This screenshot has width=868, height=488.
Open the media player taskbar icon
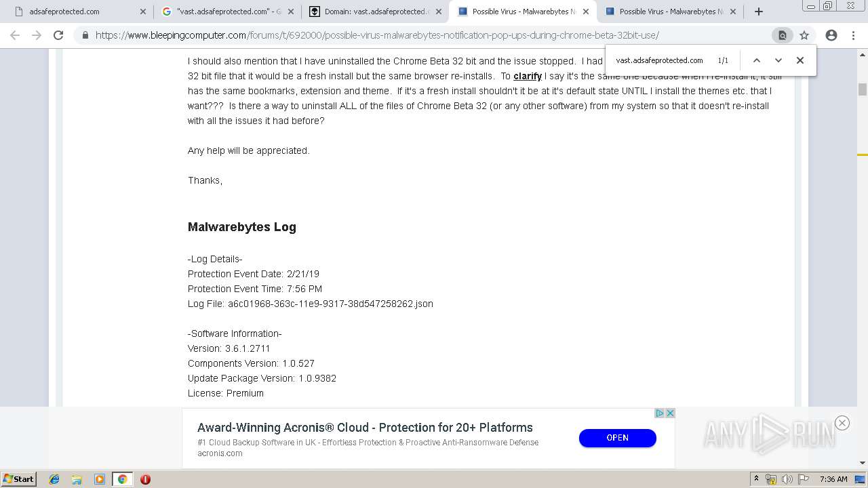point(100,479)
